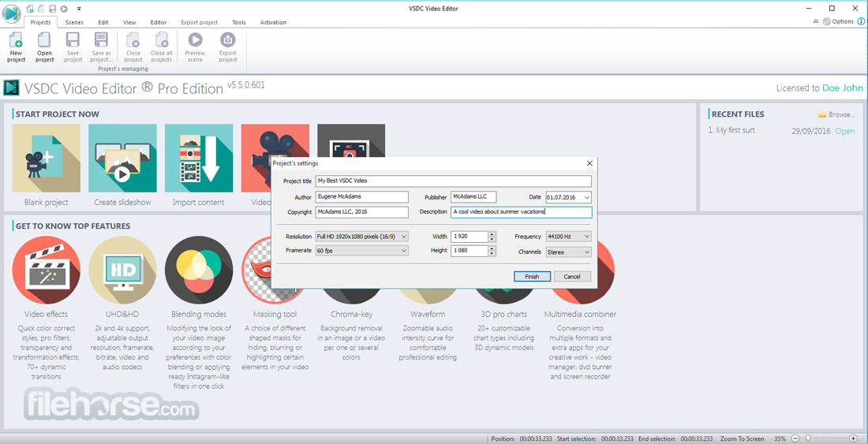Click the zoom out minus icon
This screenshot has height=444, width=868.
point(795,438)
